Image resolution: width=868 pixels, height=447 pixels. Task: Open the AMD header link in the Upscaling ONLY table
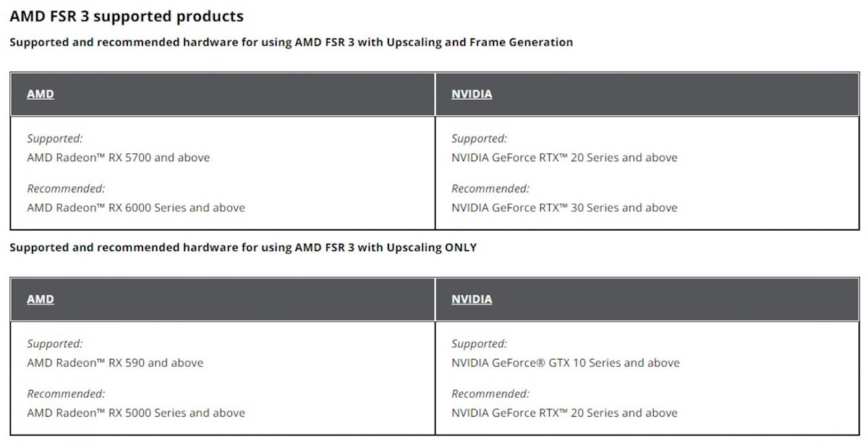pyautogui.click(x=41, y=299)
